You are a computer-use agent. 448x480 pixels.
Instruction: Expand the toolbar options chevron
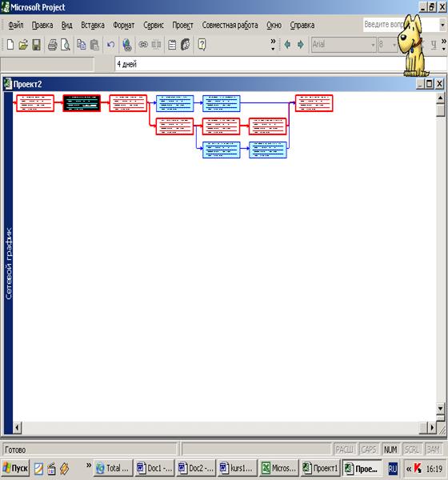click(x=273, y=45)
